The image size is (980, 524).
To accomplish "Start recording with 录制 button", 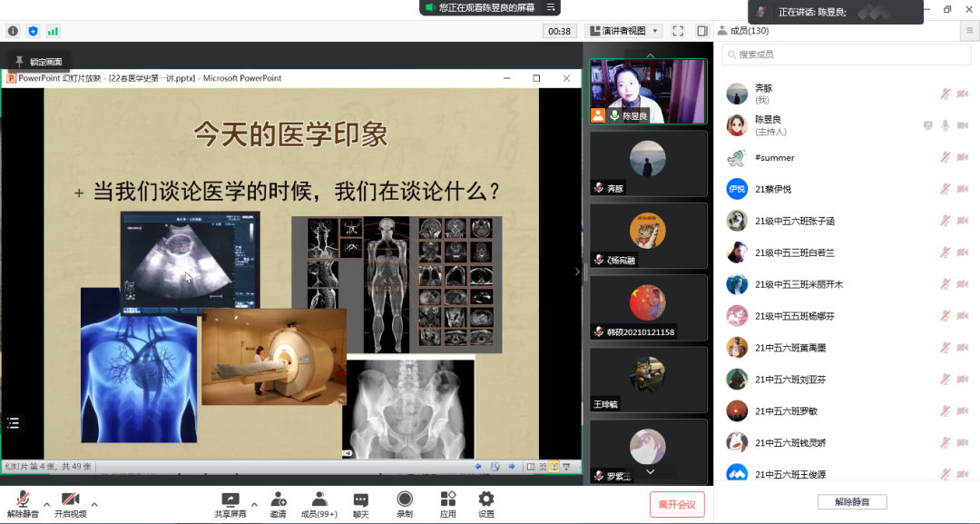I will [x=405, y=505].
